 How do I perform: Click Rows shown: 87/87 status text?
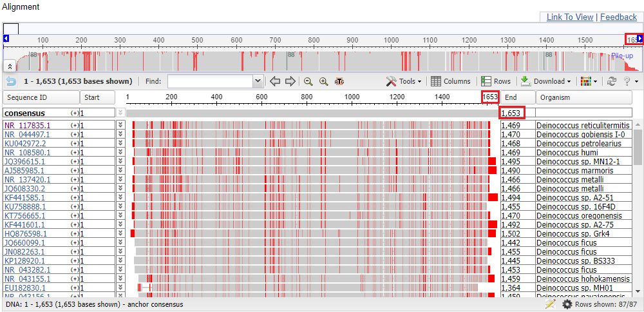[x=605, y=305]
